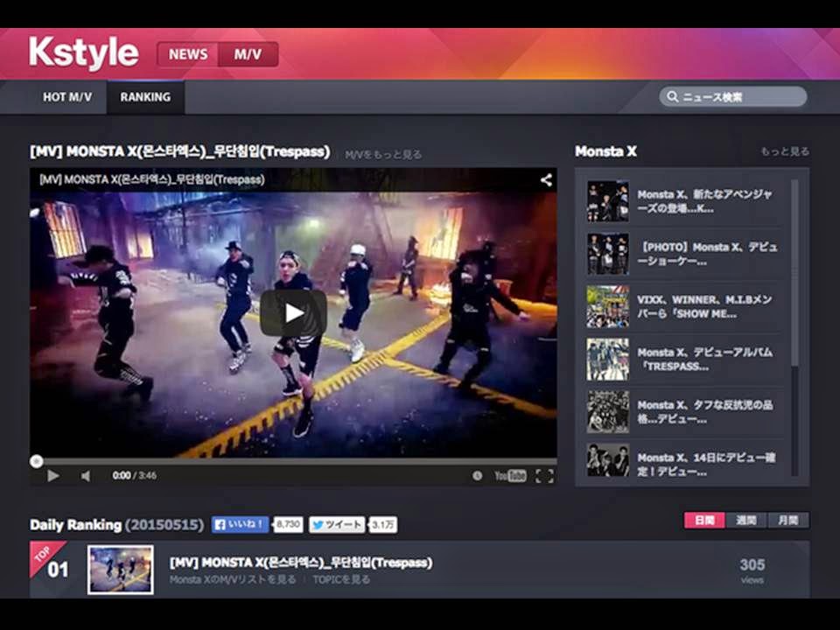Mute video with speaker icon

(86, 476)
